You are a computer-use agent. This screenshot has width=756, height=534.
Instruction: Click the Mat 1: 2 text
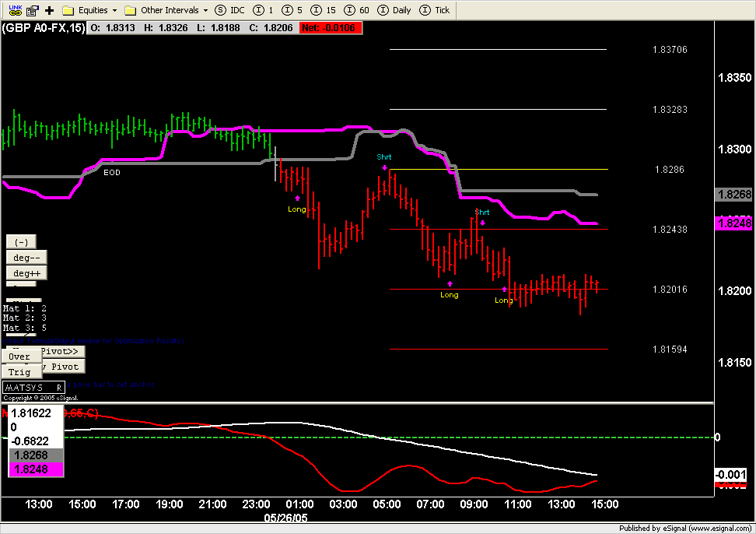[25, 308]
